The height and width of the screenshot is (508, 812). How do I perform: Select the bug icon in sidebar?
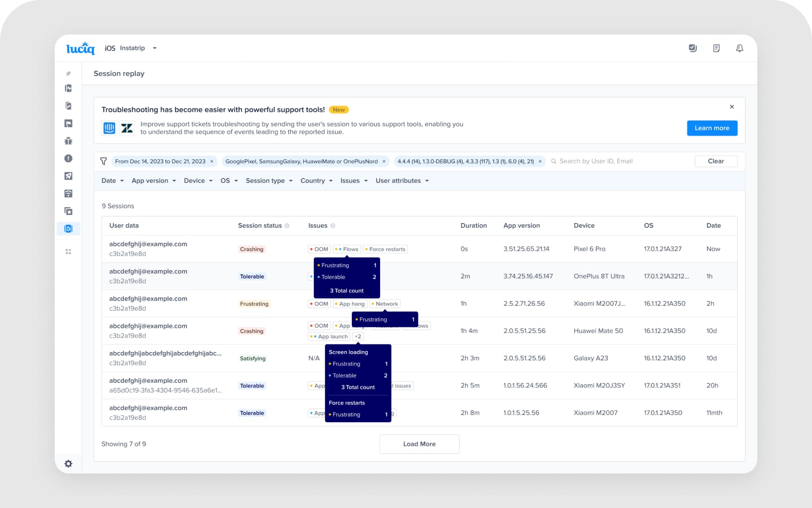tap(69, 141)
